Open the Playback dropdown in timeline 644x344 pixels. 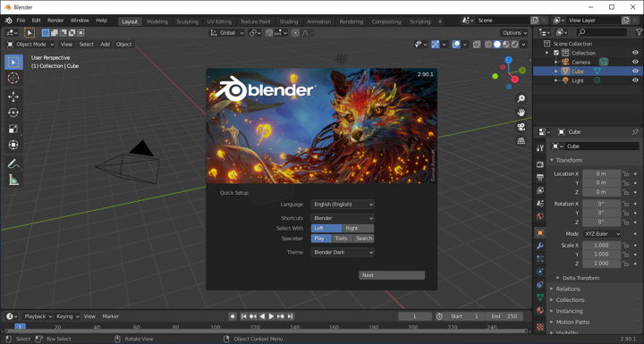point(37,316)
